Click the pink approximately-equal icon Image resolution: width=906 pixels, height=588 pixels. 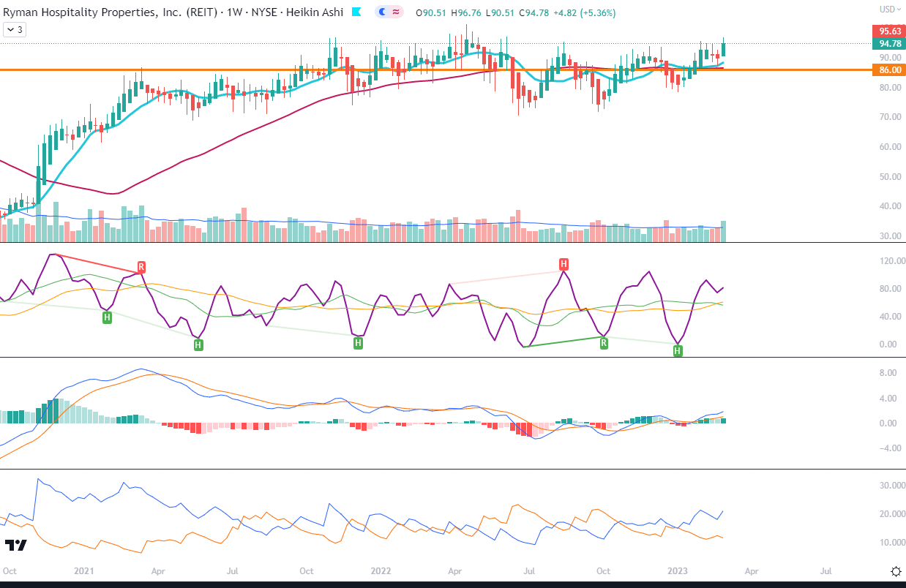pyautogui.click(x=396, y=12)
